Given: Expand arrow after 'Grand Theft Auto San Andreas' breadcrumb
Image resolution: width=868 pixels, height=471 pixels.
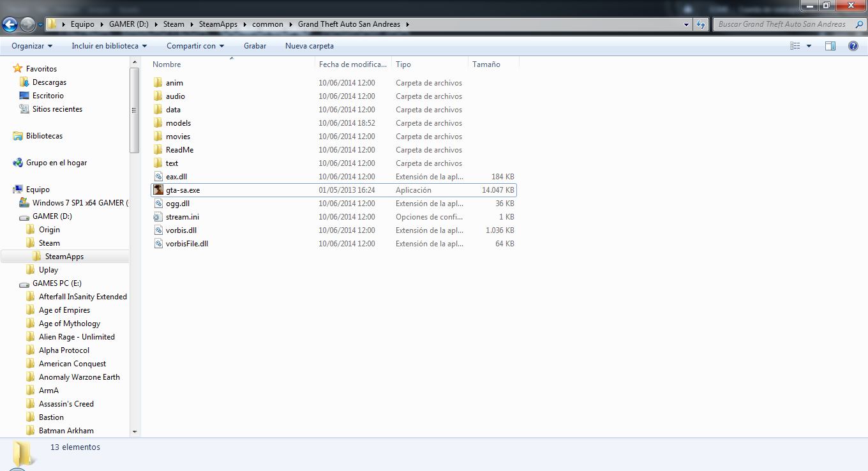Looking at the screenshot, I should [x=407, y=24].
